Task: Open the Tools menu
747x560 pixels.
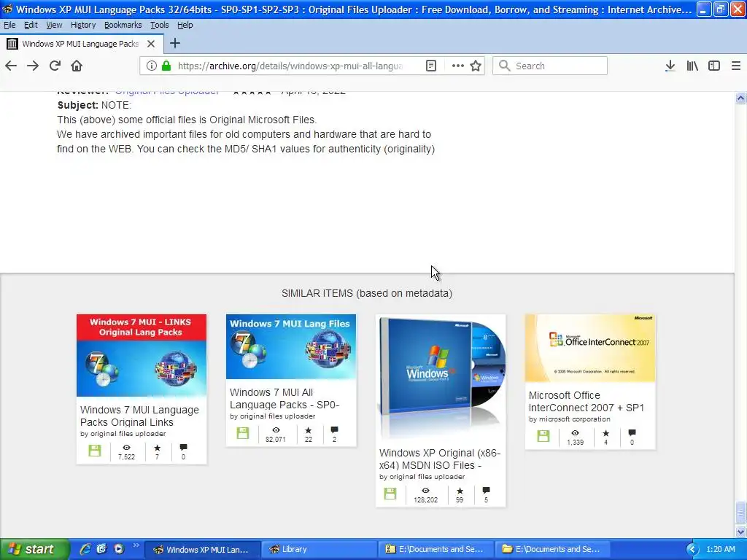Action: tap(160, 25)
